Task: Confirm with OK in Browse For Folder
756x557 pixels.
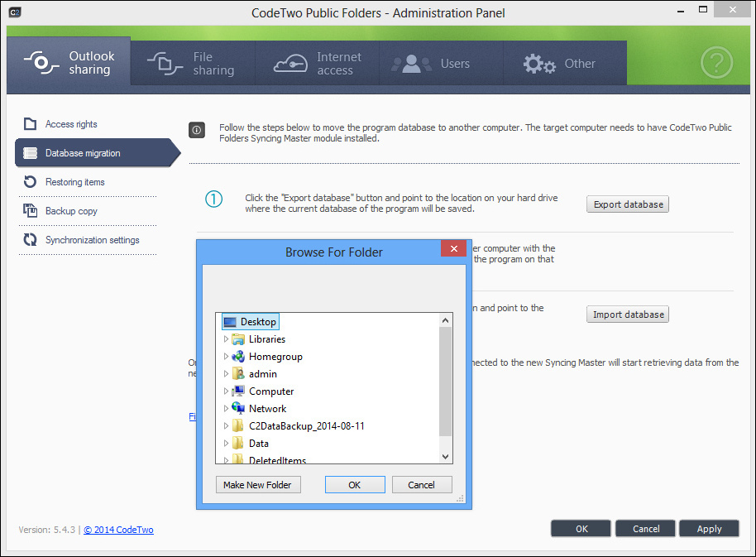Action: 355,485
